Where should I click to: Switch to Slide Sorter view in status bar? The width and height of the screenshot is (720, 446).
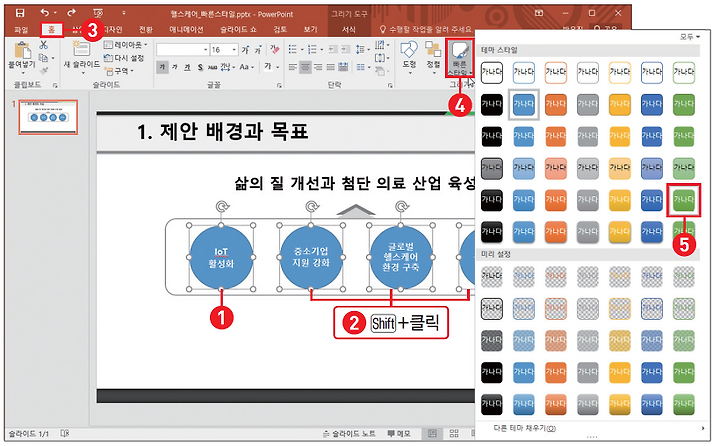454,433
